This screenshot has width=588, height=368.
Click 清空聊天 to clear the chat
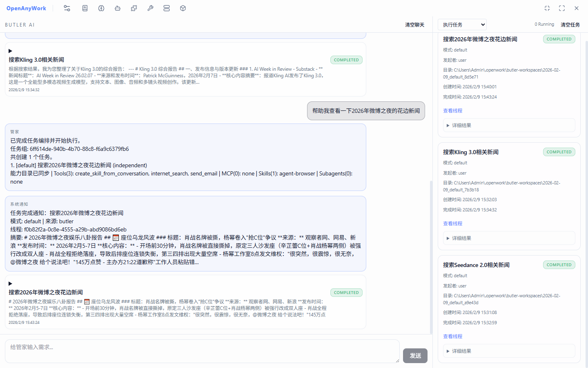pyautogui.click(x=414, y=25)
